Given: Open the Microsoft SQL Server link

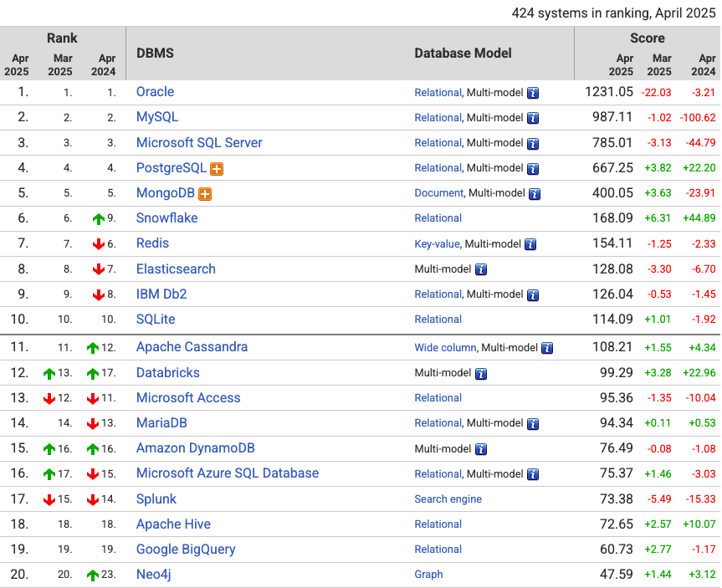Looking at the screenshot, I should click(x=199, y=143).
